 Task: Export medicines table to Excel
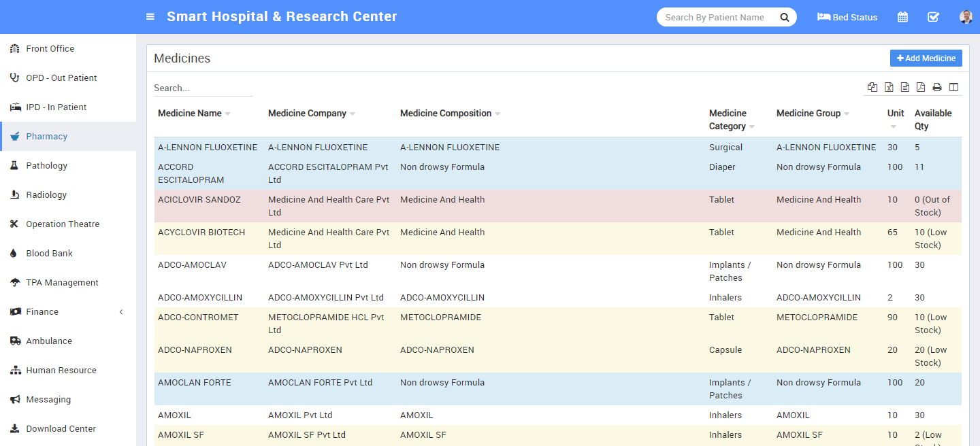click(x=889, y=87)
